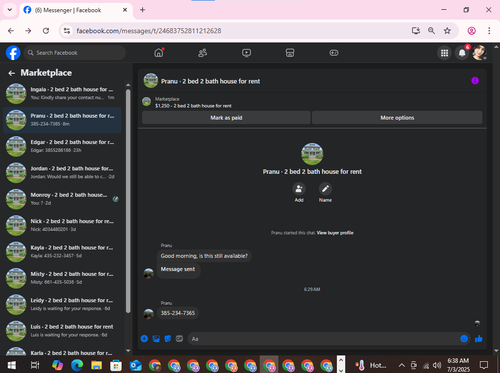
Task: Open the Windows notification center
Action: [484, 365]
